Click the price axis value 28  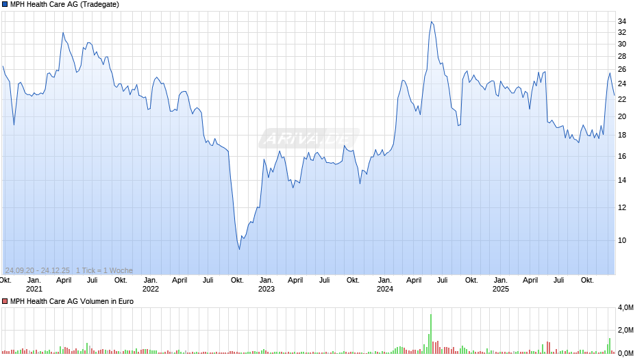click(622, 56)
